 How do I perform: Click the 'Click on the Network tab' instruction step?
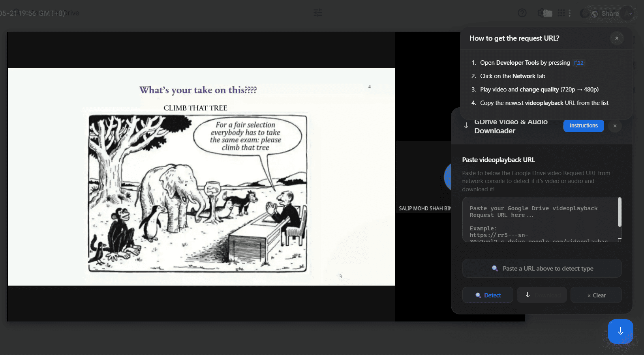(x=513, y=76)
